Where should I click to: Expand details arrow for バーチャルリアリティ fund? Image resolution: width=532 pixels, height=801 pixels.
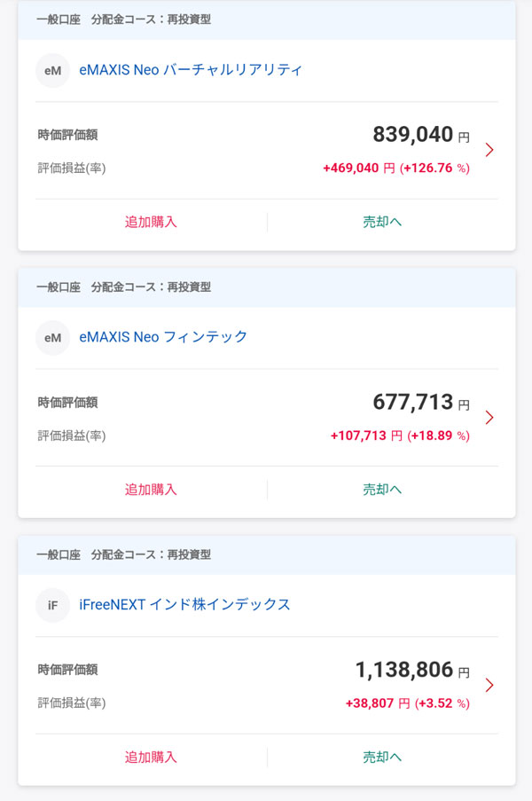click(489, 150)
